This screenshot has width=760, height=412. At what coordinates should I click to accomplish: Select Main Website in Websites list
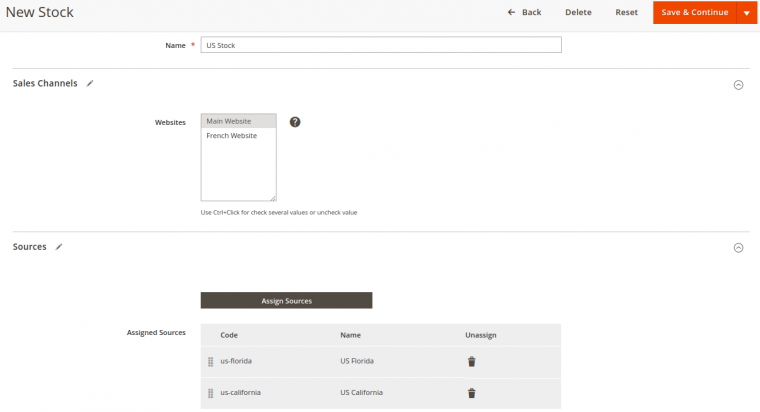coord(238,121)
